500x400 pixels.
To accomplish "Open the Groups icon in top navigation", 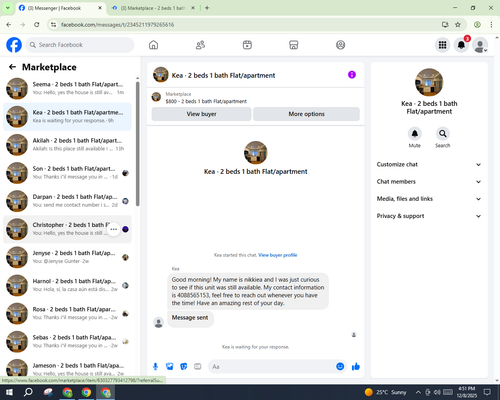I will click(x=340, y=45).
